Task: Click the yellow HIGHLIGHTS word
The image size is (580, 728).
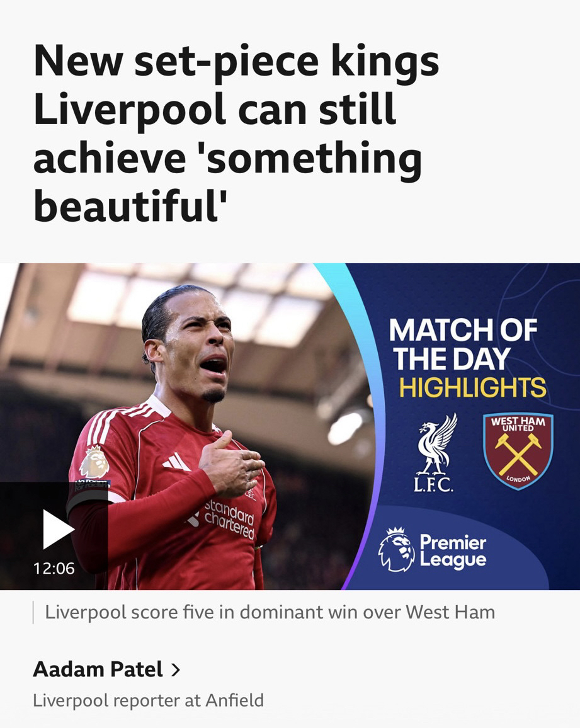Action: pyautogui.click(x=473, y=388)
